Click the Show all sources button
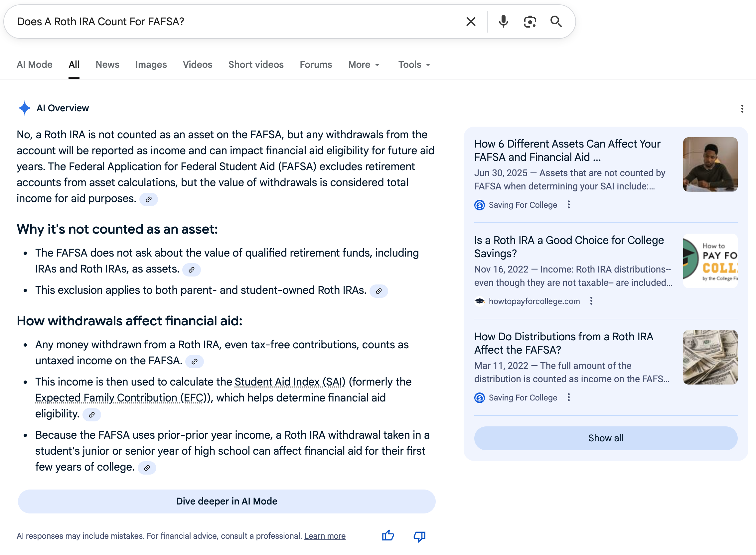The image size is (756, 555). tap(605, 438)
